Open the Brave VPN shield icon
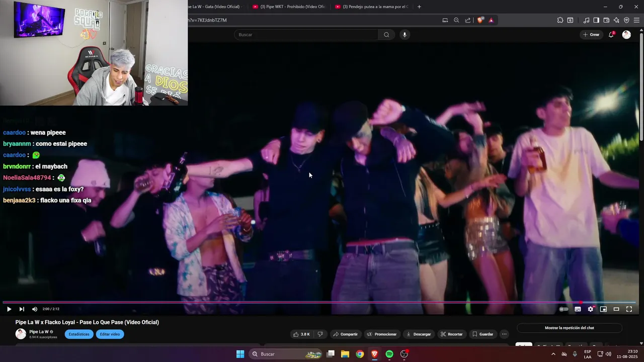The height and width of the screenshot is (362, 644). tap(626, 20)
